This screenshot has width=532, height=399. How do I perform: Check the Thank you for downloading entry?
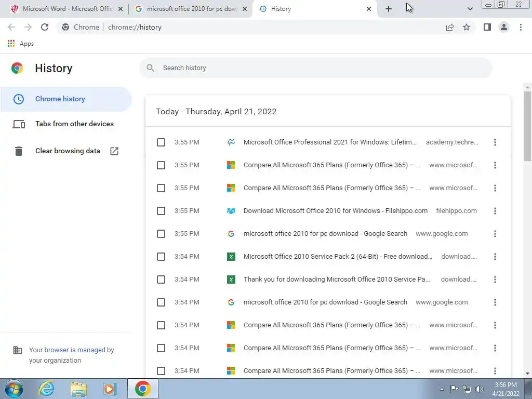pos(161,279)
